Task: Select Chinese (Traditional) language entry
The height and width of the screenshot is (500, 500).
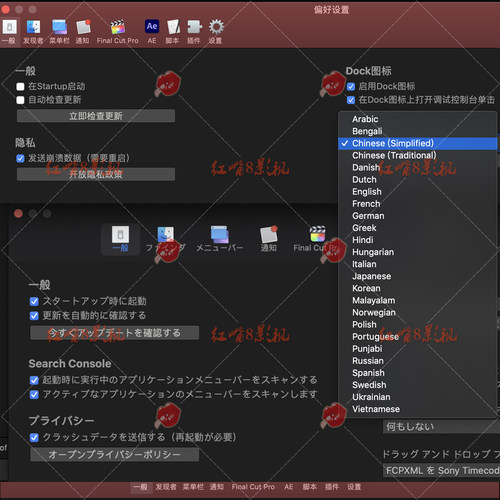Action: [418, 155]
